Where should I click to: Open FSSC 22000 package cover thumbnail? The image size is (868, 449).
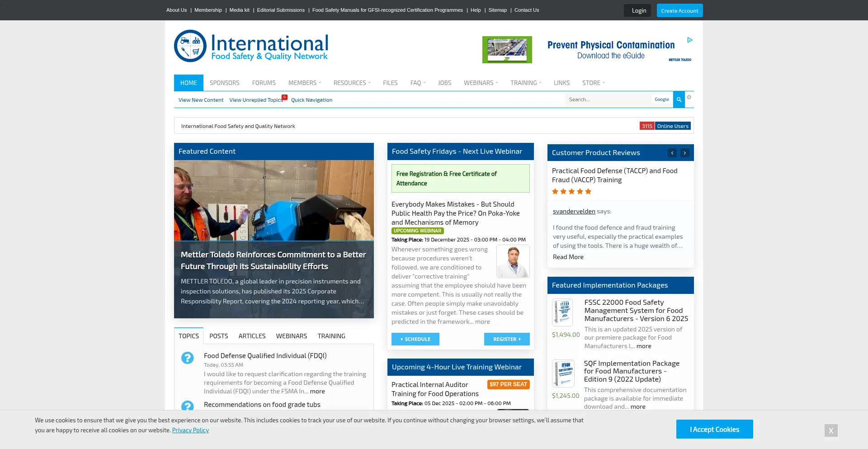point(562,312)
